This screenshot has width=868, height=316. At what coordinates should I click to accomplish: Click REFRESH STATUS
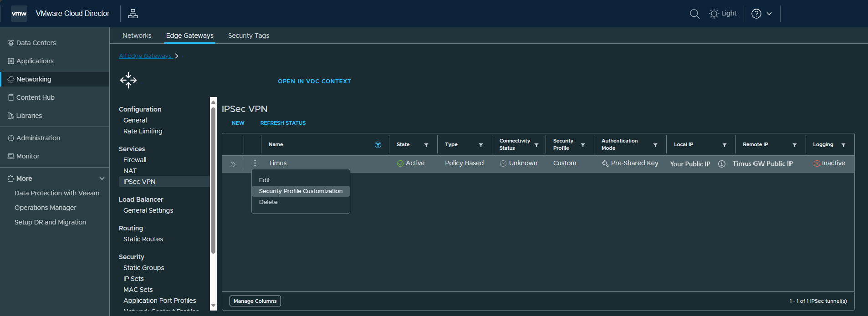point(283,123)
